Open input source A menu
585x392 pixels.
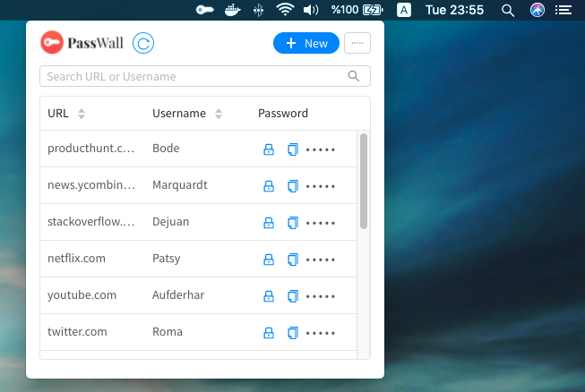[x=404, y=10]
